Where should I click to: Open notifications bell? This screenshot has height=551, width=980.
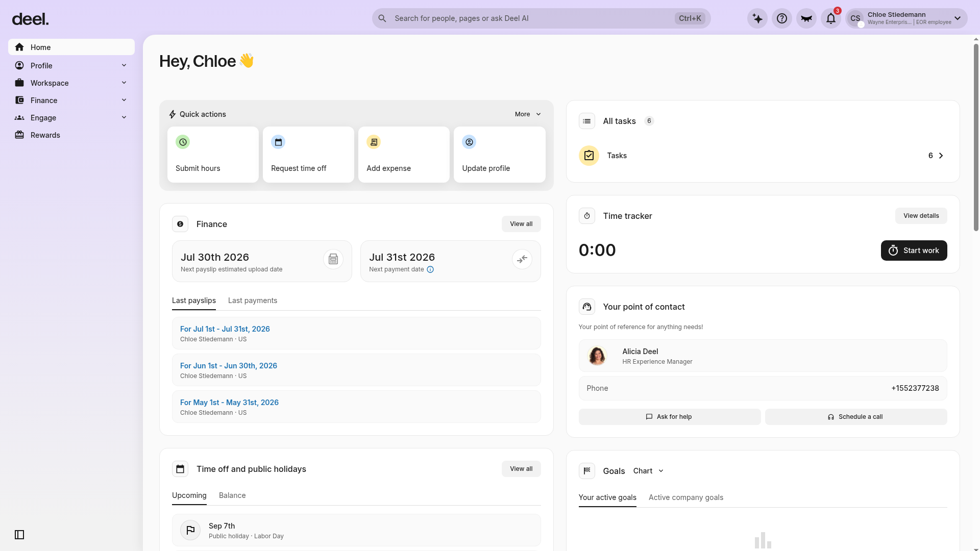click(x=831, y=18)
